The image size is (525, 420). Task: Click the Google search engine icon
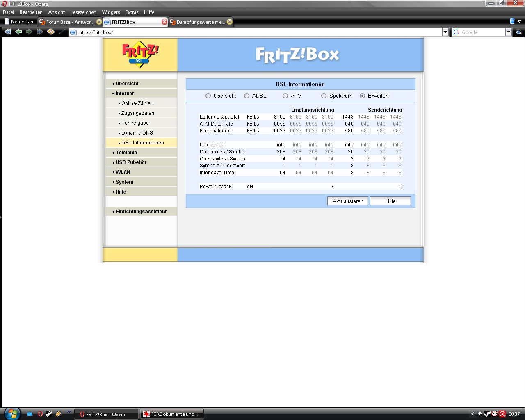456,32
